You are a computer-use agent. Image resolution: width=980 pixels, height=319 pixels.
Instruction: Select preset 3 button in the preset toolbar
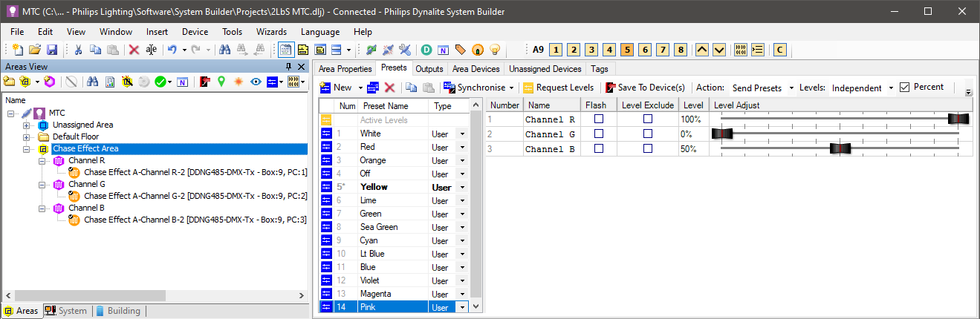[591, 50]
